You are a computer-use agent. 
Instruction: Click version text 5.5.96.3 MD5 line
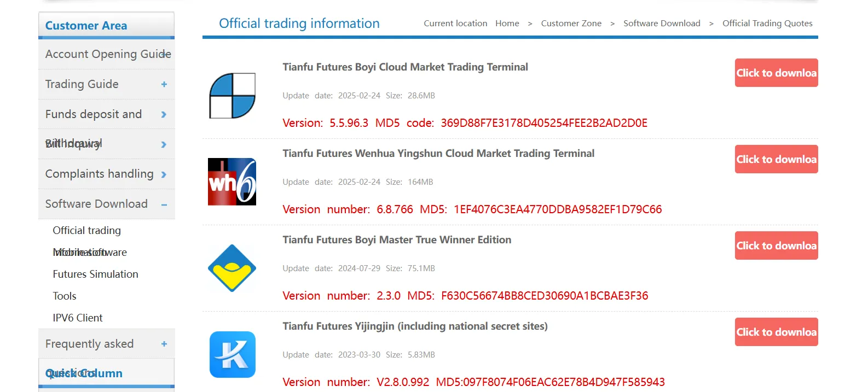(x=465, y=123)
